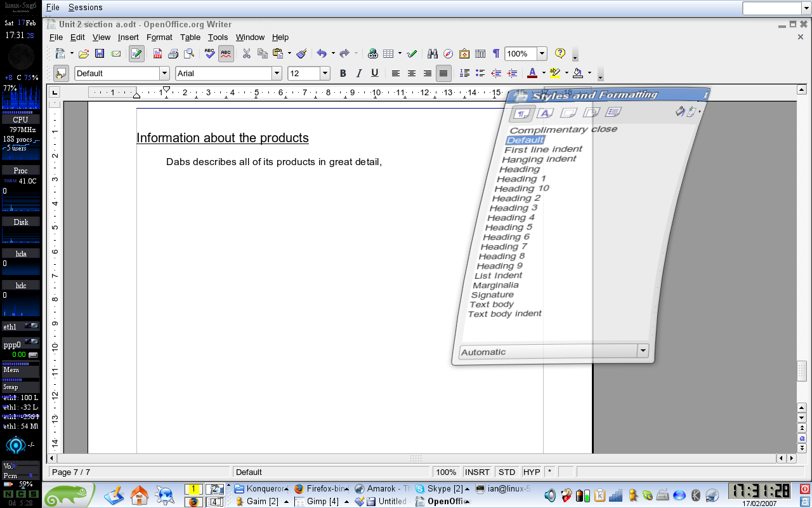The image size is (812, 508).
Task: Open the Zoom 100% dropdown
Action: [x=542, y=54]
